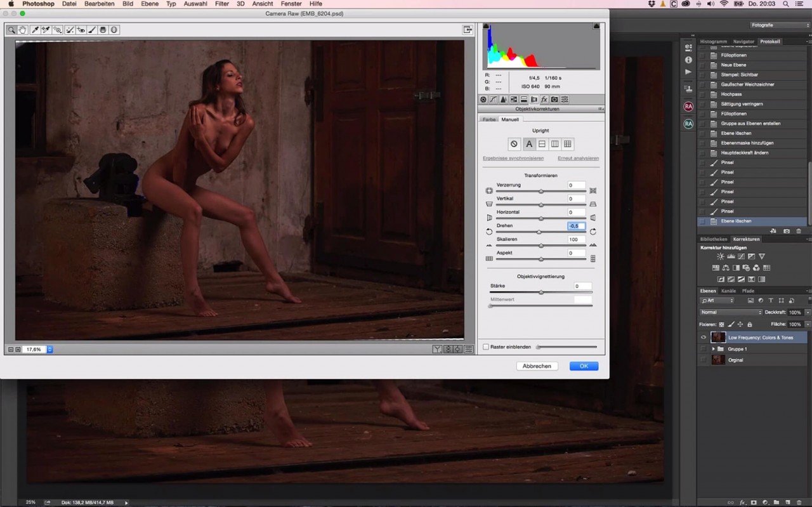
Task: Hide the Low Frequency: Colors & Tones layer
Action: (x=703, y=338)
